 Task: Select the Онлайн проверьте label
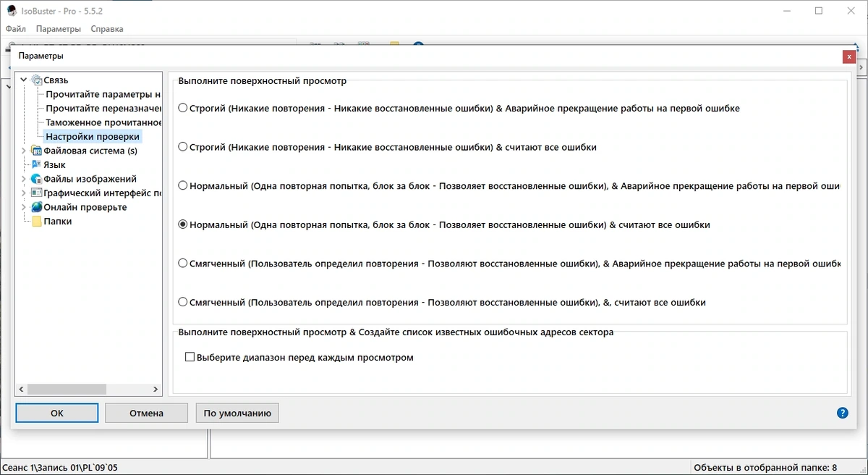(85, 207)
